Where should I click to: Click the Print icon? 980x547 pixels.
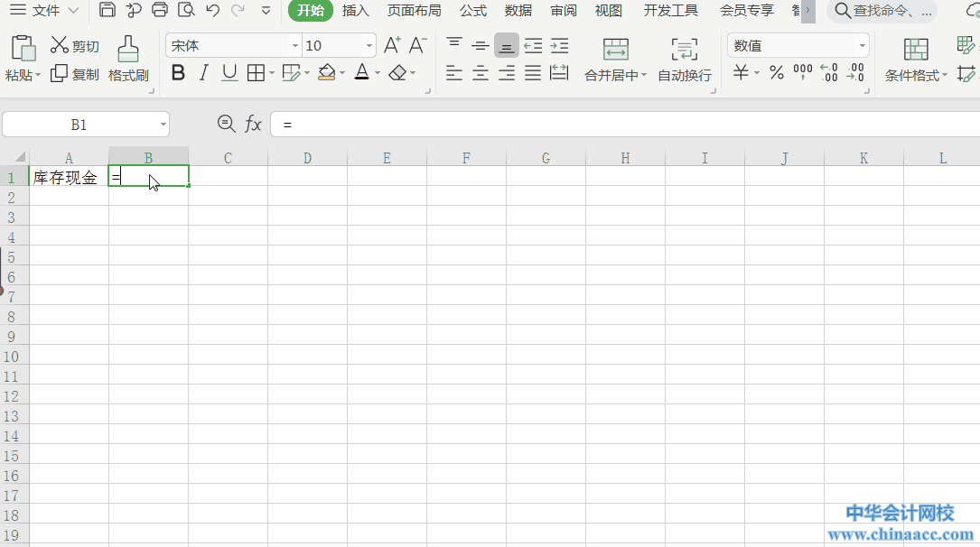click(160, 10)
